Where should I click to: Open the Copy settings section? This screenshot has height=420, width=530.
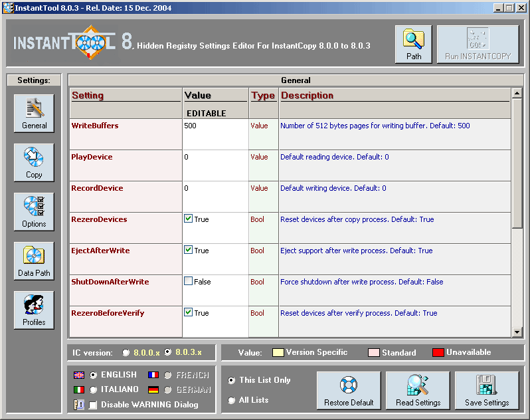(34, 162)
